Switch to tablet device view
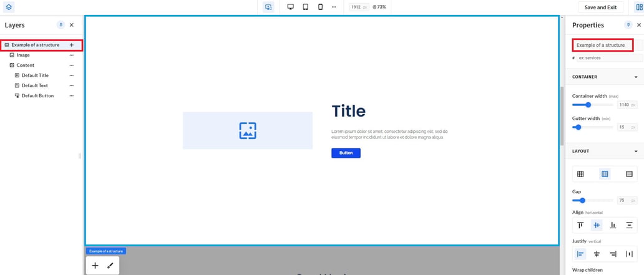The width and height of the screenshot is (644, 275). 306,7
